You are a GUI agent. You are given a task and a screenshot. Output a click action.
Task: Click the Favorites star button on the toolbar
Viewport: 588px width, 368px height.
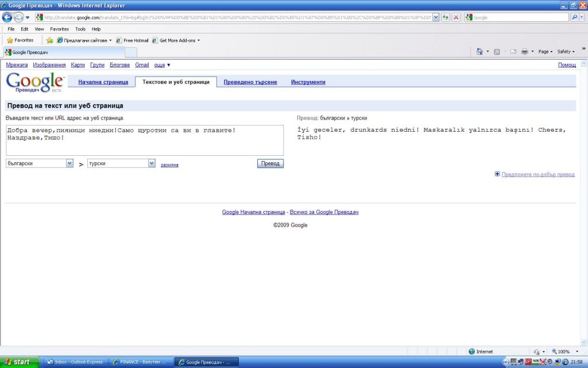[20, 40]
